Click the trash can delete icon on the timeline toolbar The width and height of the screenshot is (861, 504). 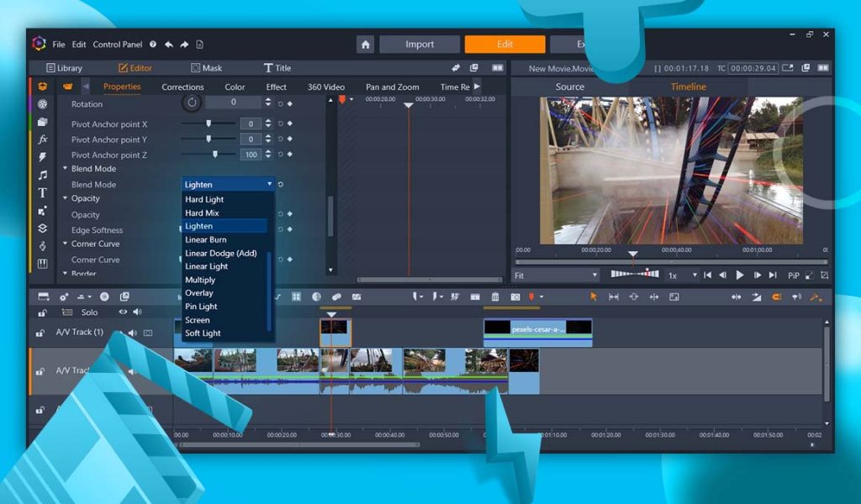[x=495, y=297]
